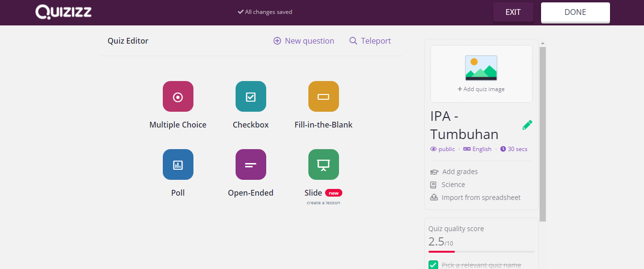Click the language icon beside English
Image resolution: width=644 pixels, height=269 pixels.
pyautogui.click(x=467, y=149)
